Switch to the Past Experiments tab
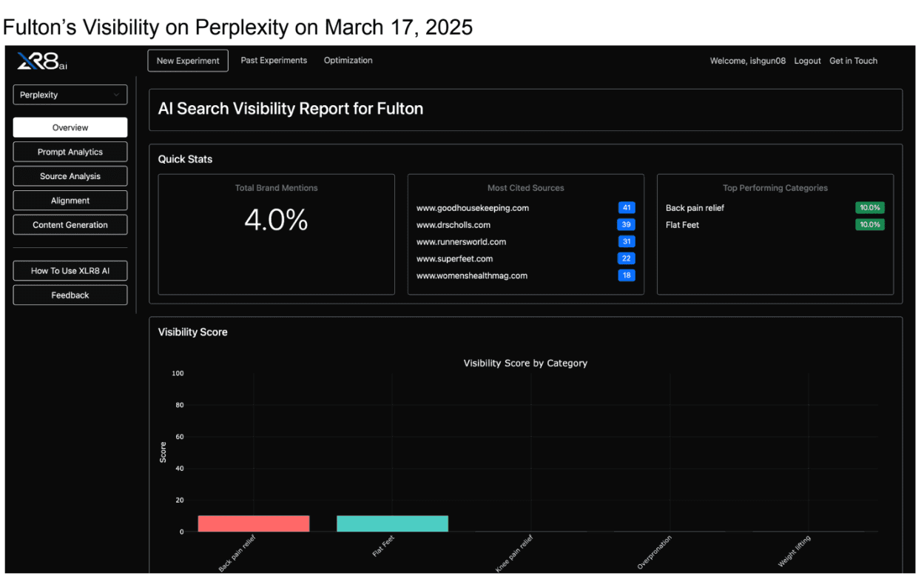The image size is (924, 579). (x=274, y=60)
